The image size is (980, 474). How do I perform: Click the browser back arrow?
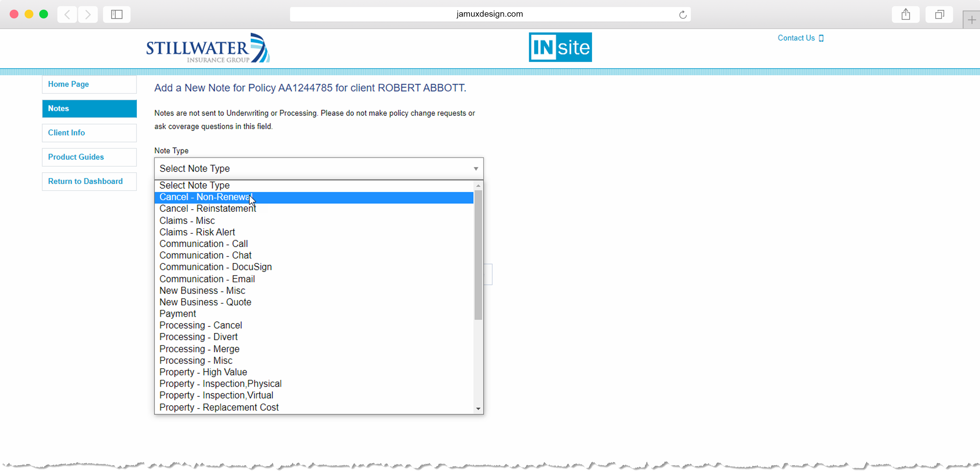point(67,14)
